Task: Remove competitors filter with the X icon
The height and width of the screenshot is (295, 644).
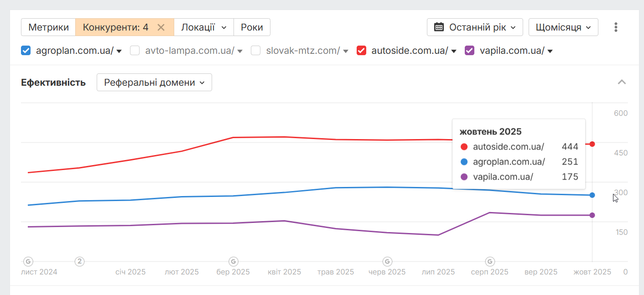Action: pos(161,27)
